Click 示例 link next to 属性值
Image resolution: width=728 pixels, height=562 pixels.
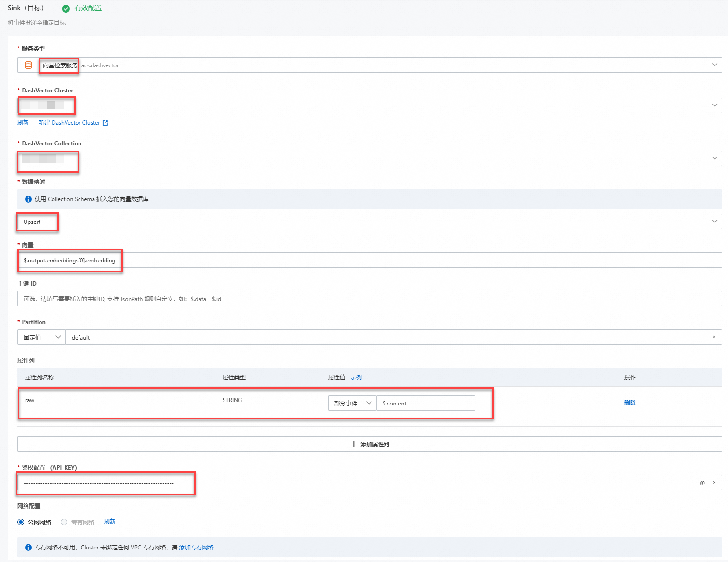click(356, 378)
